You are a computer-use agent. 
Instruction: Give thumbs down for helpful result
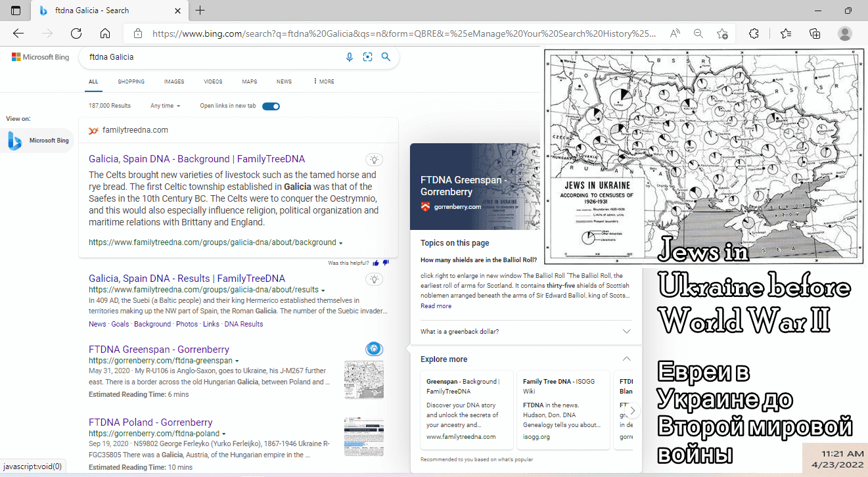[x=386, y=263]
